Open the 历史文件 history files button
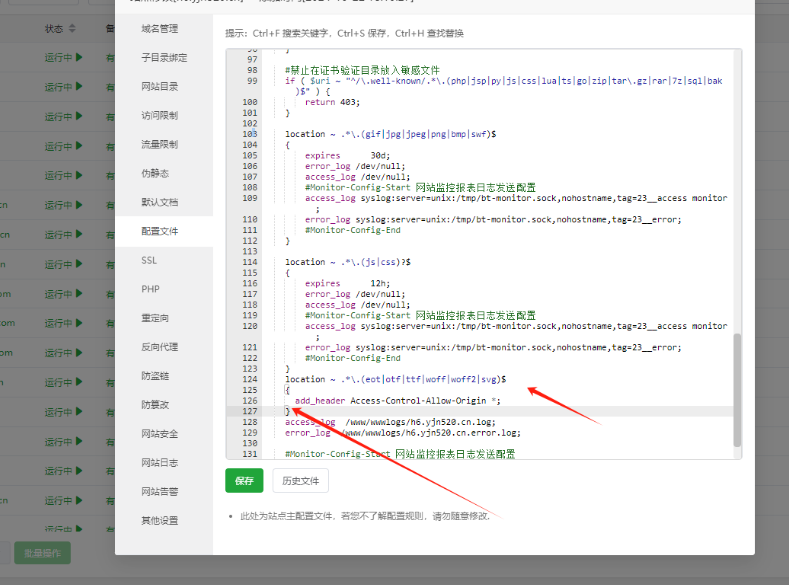The image size is (789, 585). [x=300, y=480]
